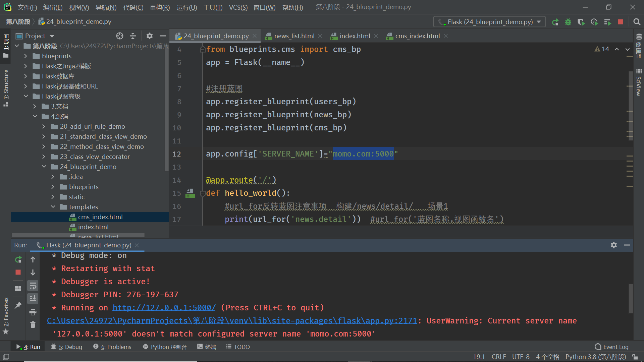Toggle read-only lock icon in status bar
644x362 pixels.
coord(635,357)
